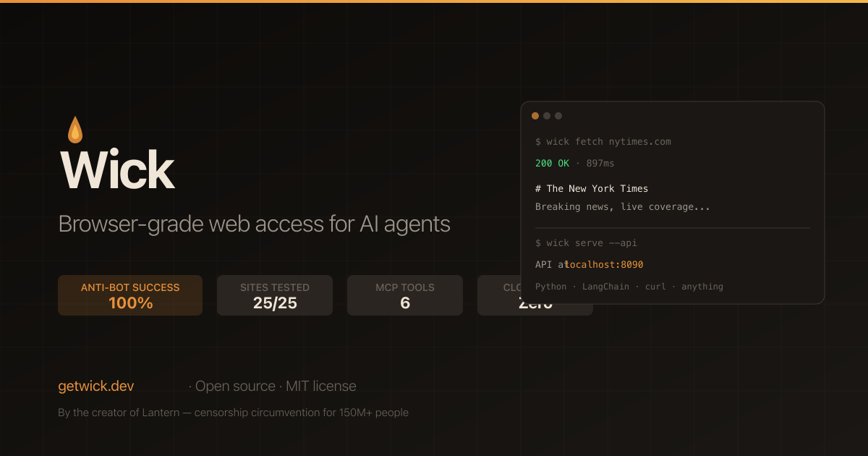This screenshot has height=456, width=868.
Task: Click the localhost:8090 address in the terminal
Action: [x=605, y=265]
